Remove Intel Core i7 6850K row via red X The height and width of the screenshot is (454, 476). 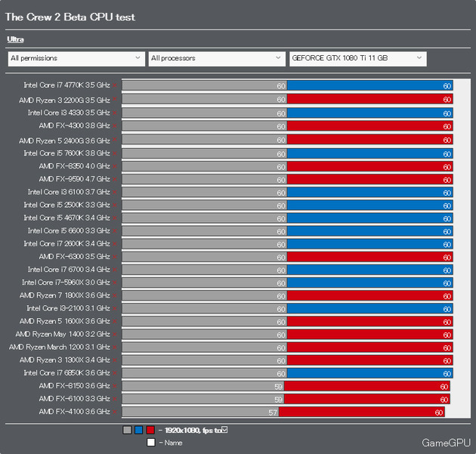pos(114,373)
